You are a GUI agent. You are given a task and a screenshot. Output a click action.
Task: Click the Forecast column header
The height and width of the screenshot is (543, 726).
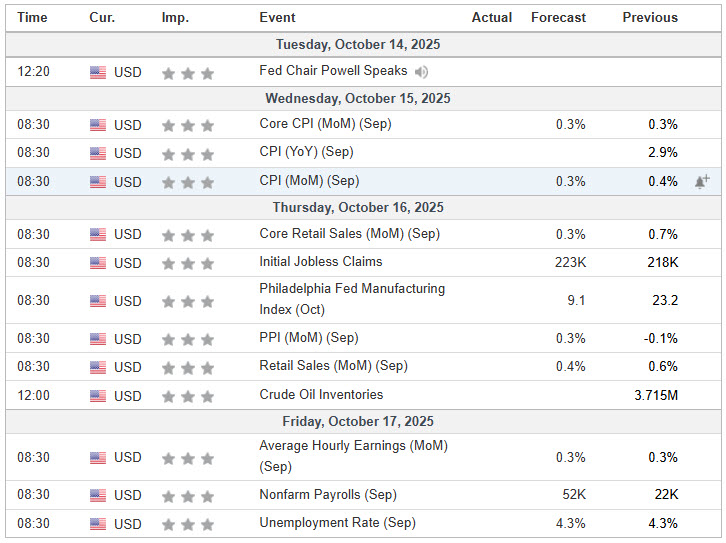pos(558,17)
